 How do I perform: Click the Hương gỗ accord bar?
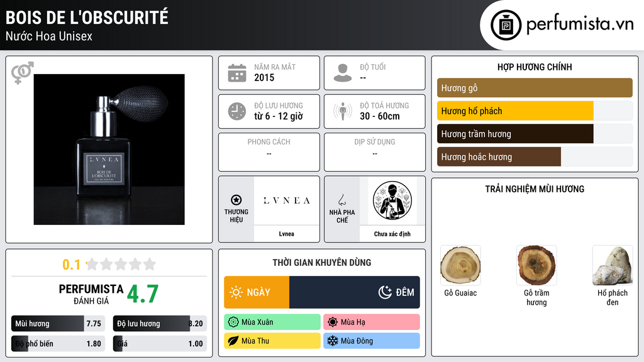pos(535,88)
